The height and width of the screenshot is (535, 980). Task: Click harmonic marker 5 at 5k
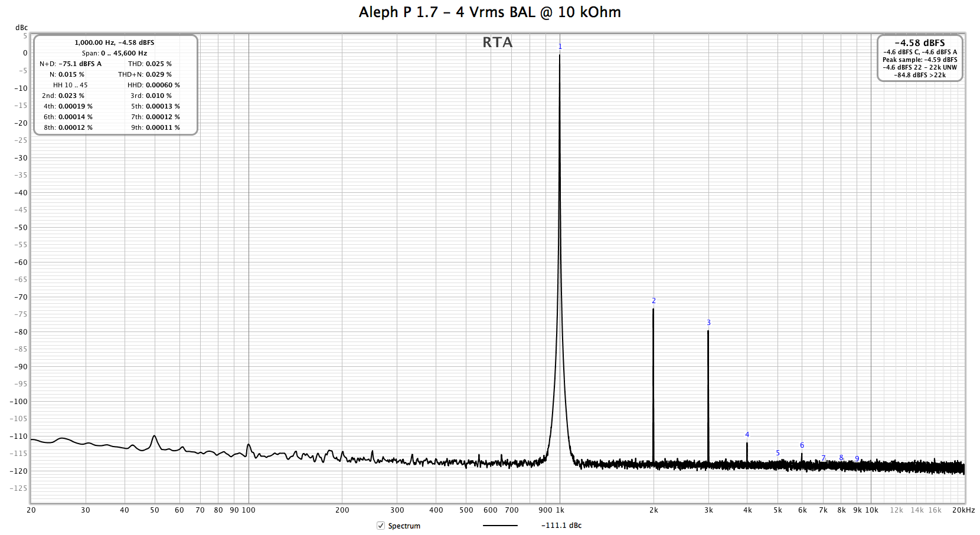[778, 453]
